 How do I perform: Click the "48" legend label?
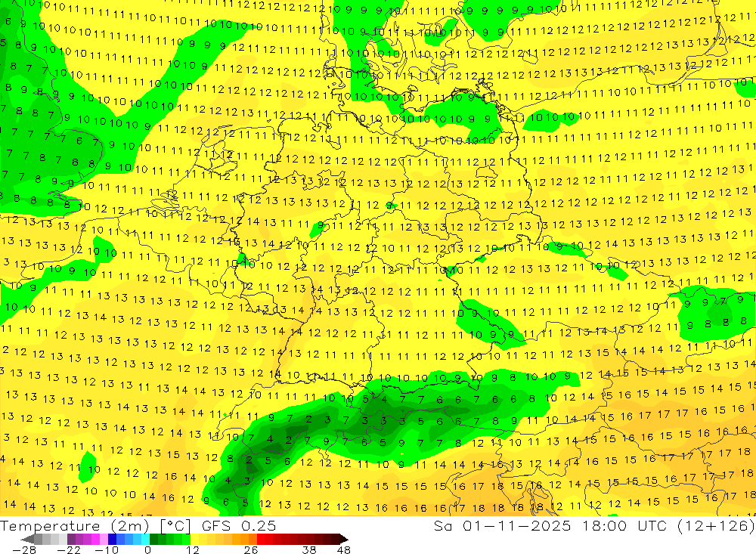[x=344, y=549]
